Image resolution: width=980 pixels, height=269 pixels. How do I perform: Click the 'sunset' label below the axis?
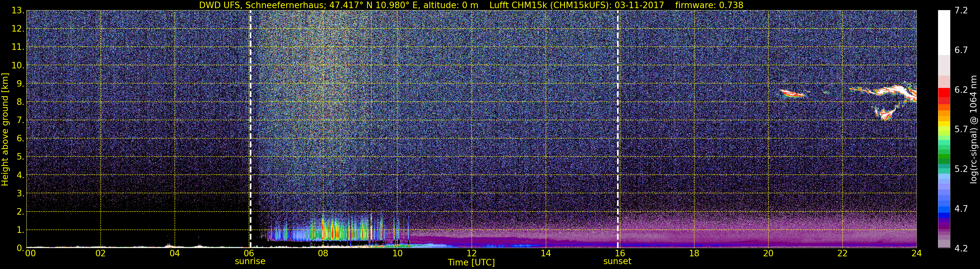click(x=617, y=261)
